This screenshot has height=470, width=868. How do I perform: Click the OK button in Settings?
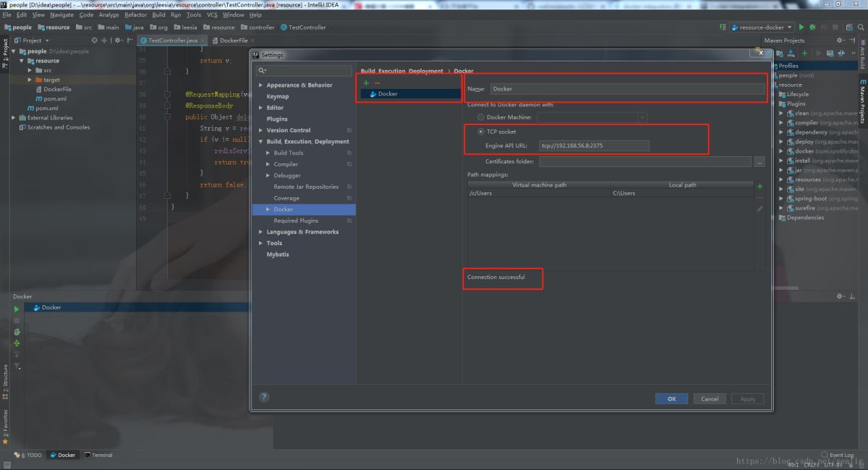[671, 399]
